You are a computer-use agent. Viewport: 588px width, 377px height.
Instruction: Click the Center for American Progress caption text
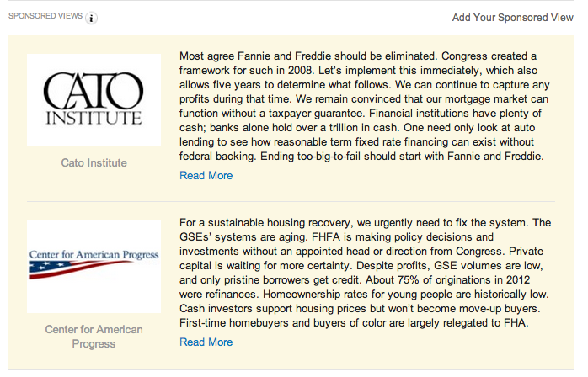tap(94, 337)
